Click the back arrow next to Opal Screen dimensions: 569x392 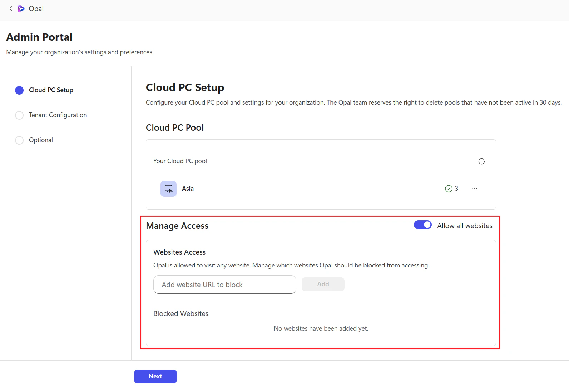tap(11, 9)
